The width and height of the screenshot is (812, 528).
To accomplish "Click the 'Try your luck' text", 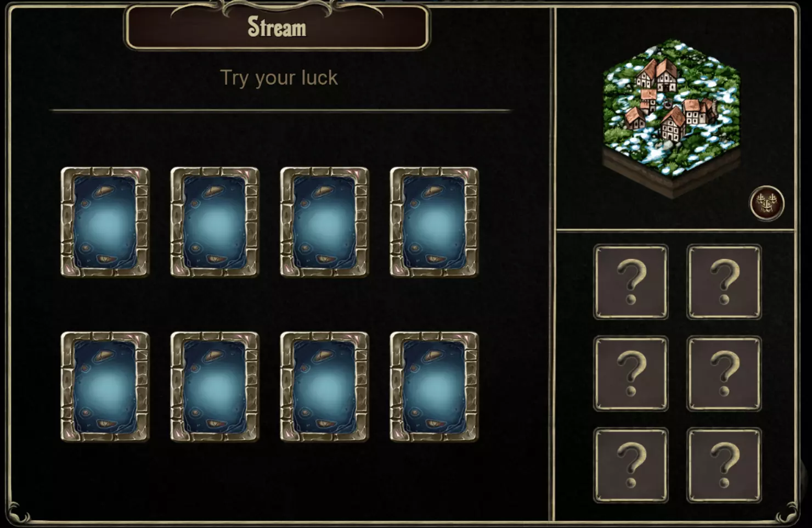I will click(279, 78).
